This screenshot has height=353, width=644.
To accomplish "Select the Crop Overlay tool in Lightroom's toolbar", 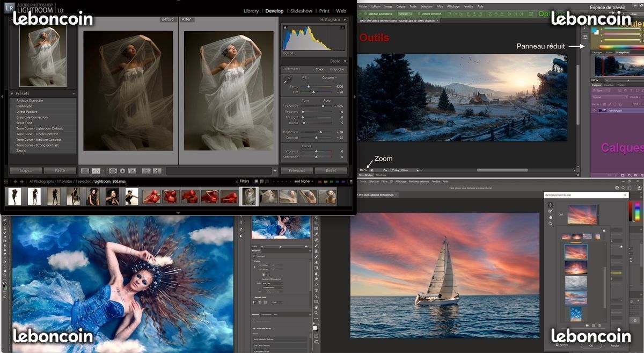I will point(113,171).
